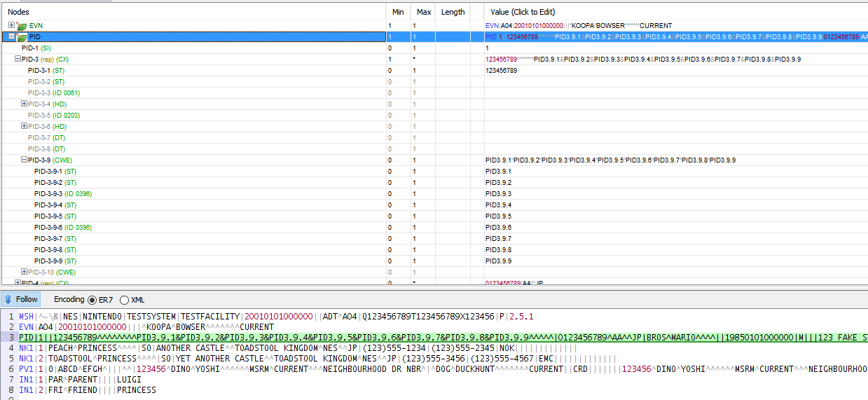Click the Length column header
868x400 pixels.
tap(453, 12)
